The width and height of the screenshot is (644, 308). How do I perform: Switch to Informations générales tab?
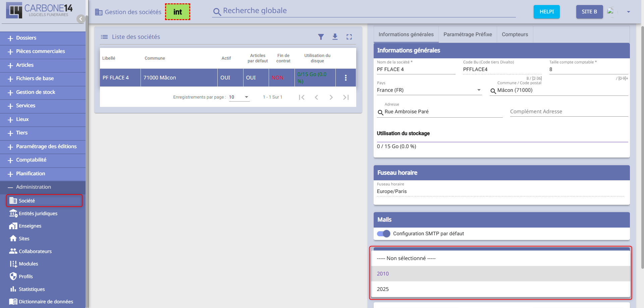406,35
